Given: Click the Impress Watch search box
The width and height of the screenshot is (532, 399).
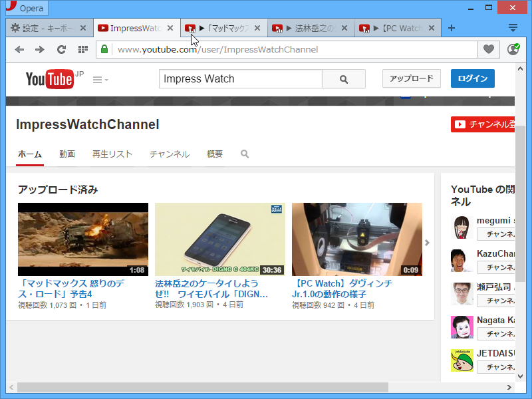Looking at the screenshot, I should (x=241, y=79).
